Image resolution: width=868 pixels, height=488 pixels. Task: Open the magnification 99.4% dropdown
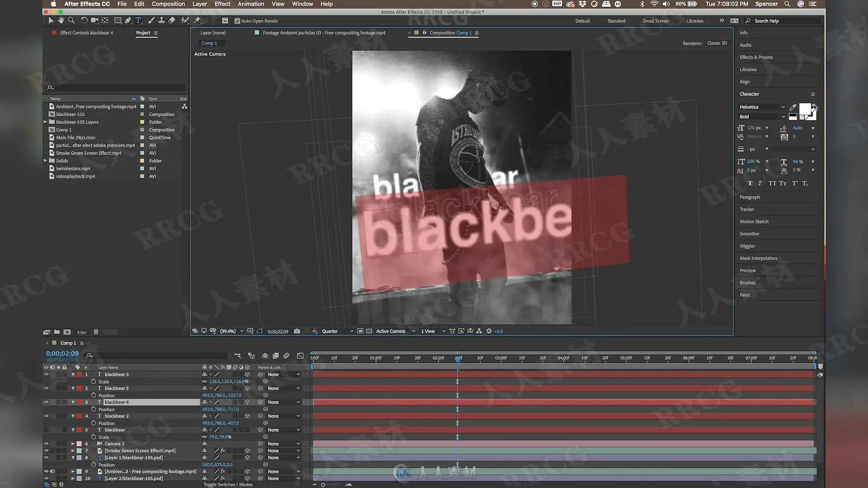point(232,331)
